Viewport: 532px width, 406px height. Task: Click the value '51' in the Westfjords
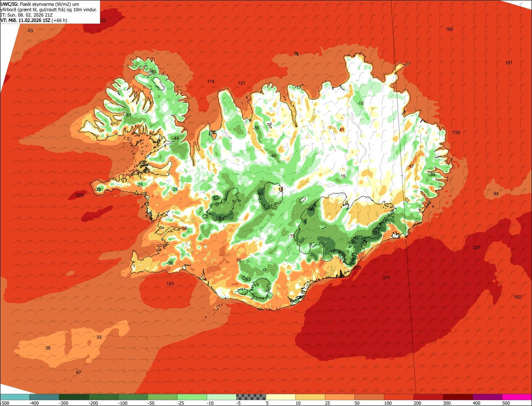tap(128, 115)
